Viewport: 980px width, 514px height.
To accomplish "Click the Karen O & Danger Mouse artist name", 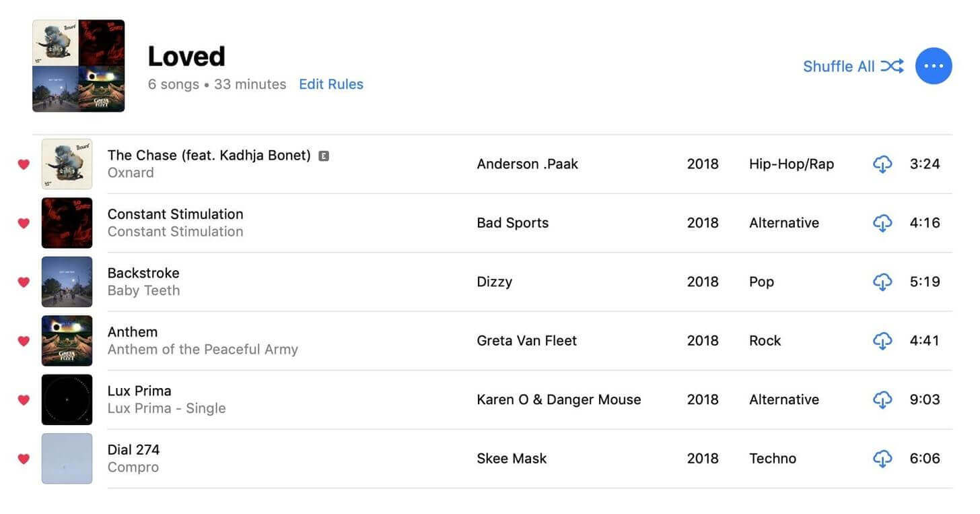I will point(558,399).
